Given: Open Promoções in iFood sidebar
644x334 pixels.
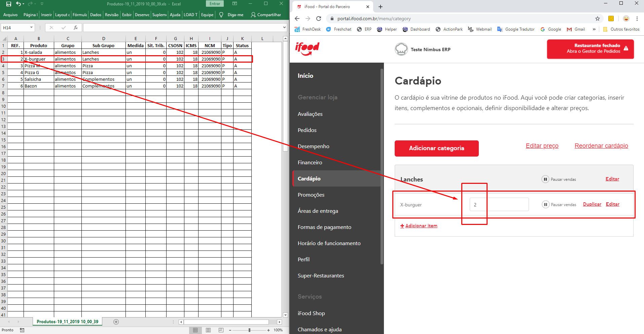Looking at the screenshot, I should [311, 195].
